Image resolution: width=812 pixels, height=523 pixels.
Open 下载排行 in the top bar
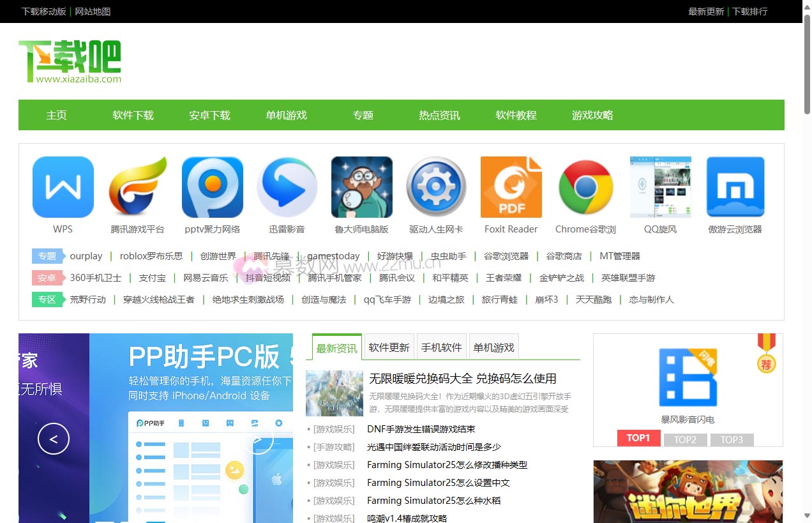click(x=750, y=11)
